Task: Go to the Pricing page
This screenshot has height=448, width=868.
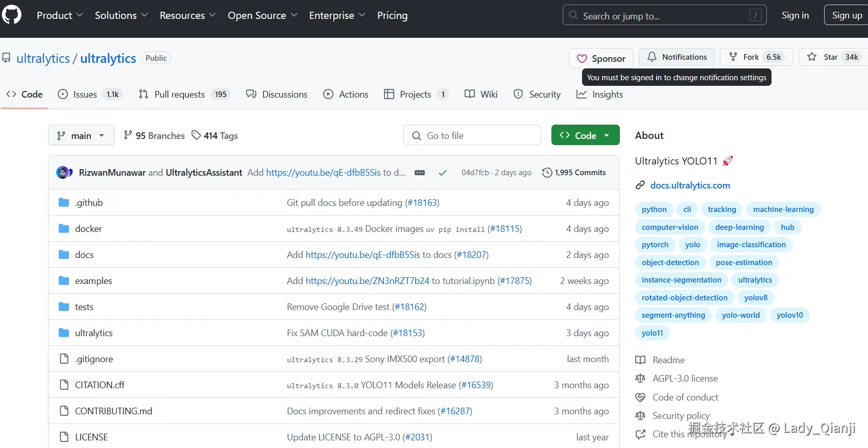Action: (392, 15)
